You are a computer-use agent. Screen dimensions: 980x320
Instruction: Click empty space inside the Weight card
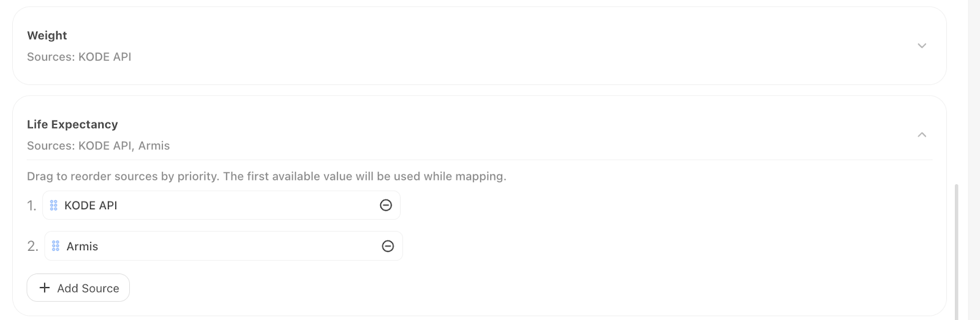coord(490,46)
